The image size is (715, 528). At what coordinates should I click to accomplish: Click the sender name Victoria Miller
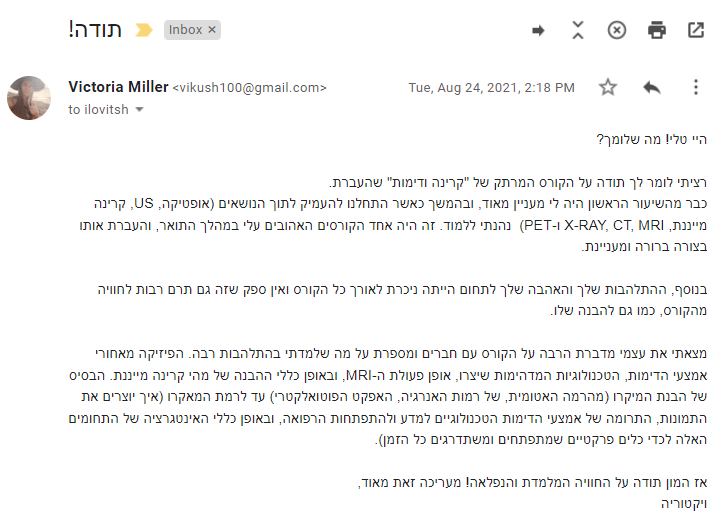click(x=118, y=87)
